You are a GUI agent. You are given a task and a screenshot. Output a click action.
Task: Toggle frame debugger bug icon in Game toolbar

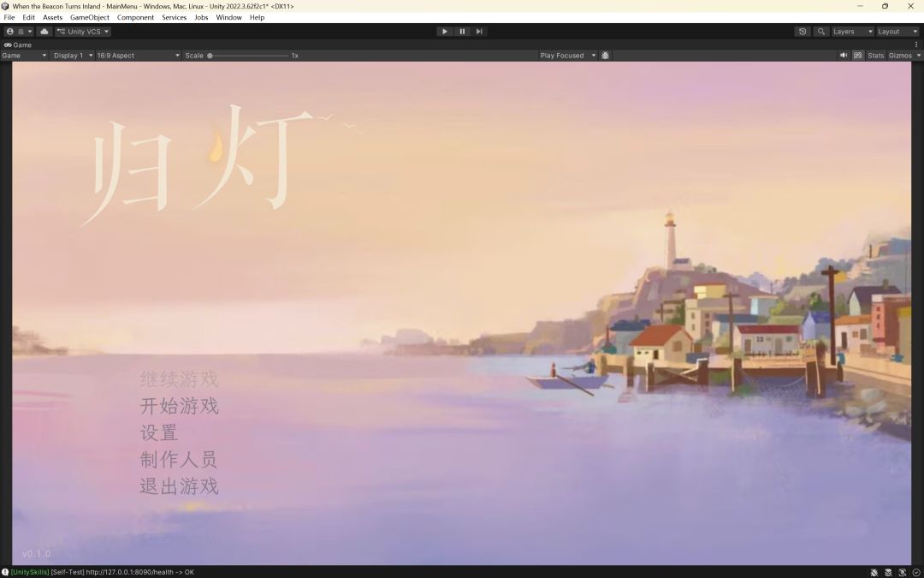(x=605, y=56)
